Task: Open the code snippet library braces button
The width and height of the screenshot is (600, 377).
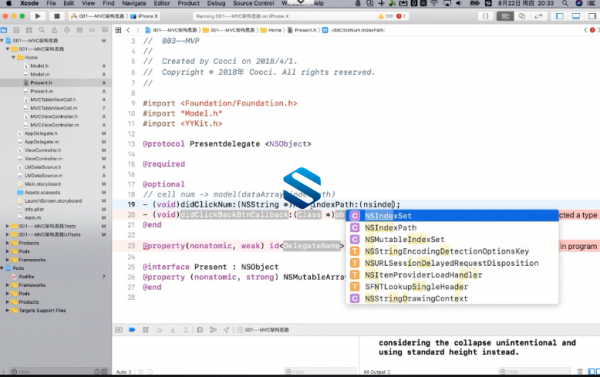Action: (486, 16)
